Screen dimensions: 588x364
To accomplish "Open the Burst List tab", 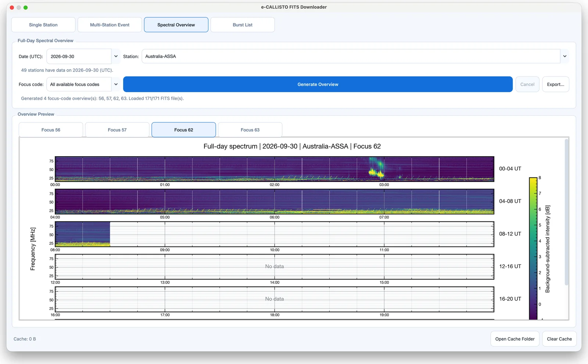I will point(243,25).
